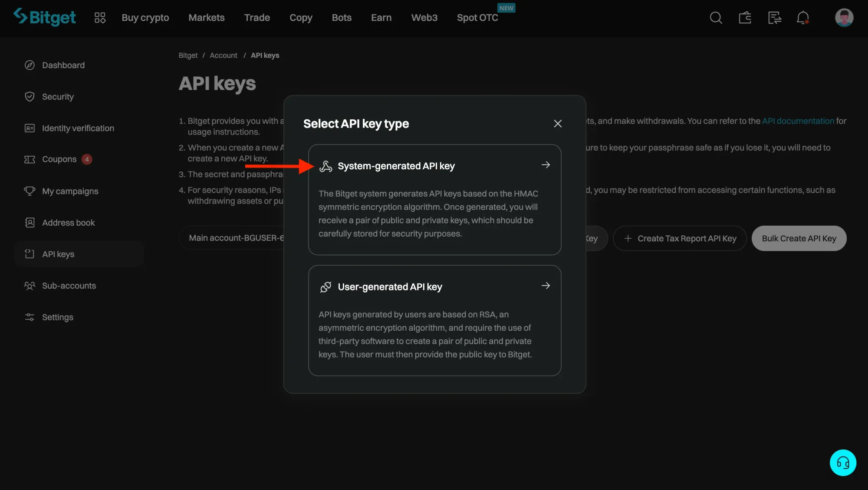Click the Bitget breadcrumb link

(x=188, y=56)
